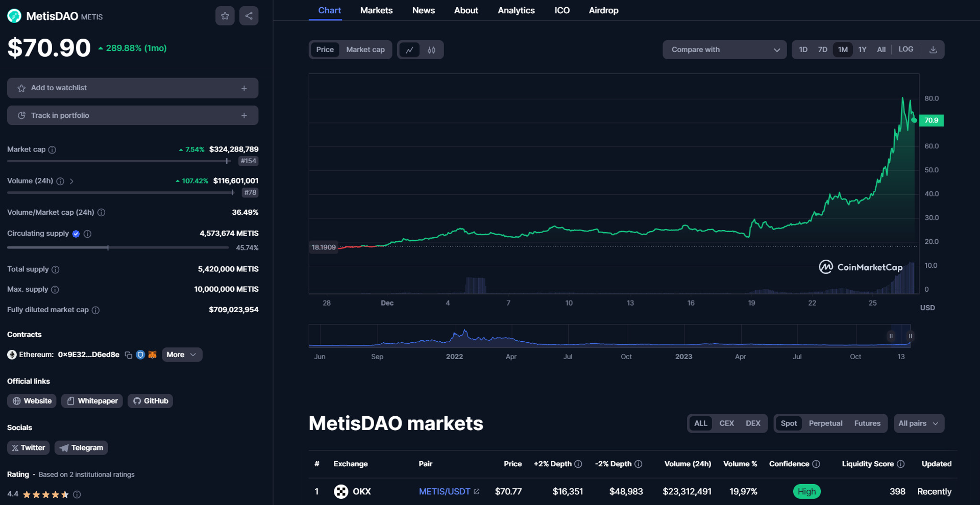
Task: Click the -2% Depth info icon
Action: click(639, 464)
